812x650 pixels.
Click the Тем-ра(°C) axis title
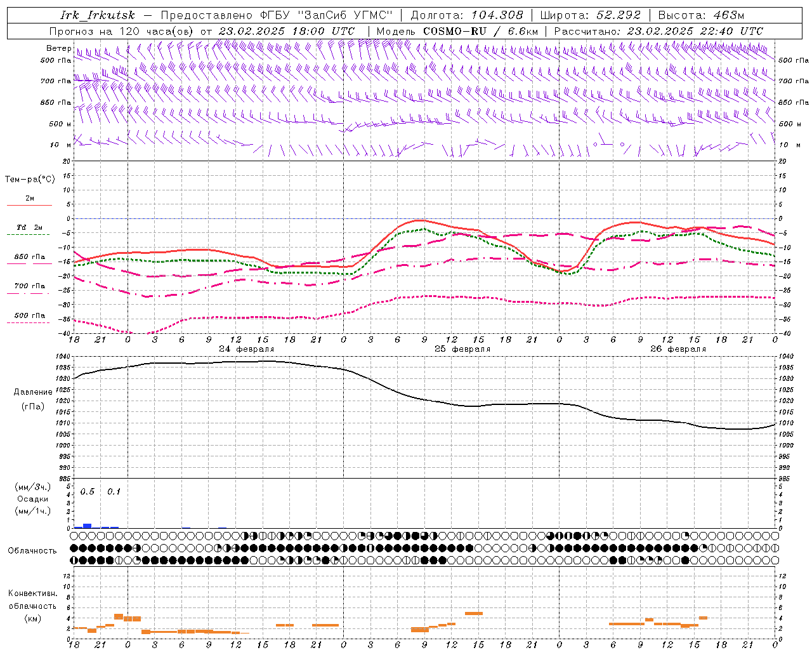click(30, 180)
